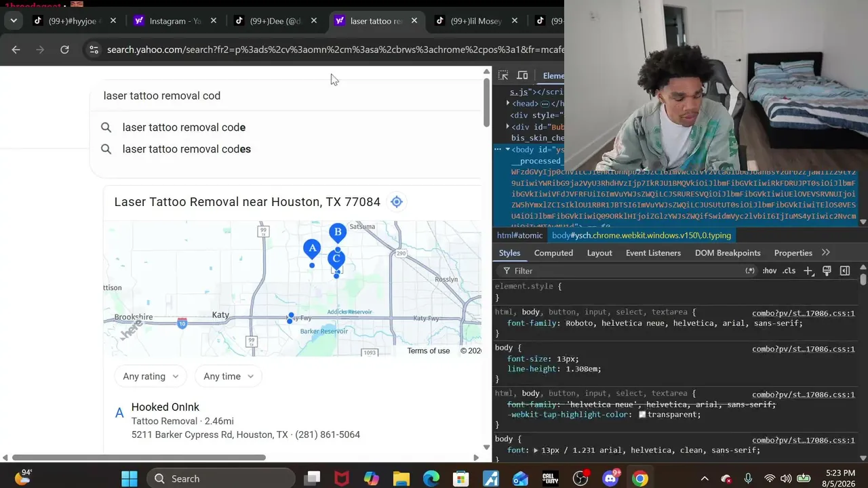Close the Instagram Yahoo tab
The image size is (868, 488).
[x=214, y=21]
